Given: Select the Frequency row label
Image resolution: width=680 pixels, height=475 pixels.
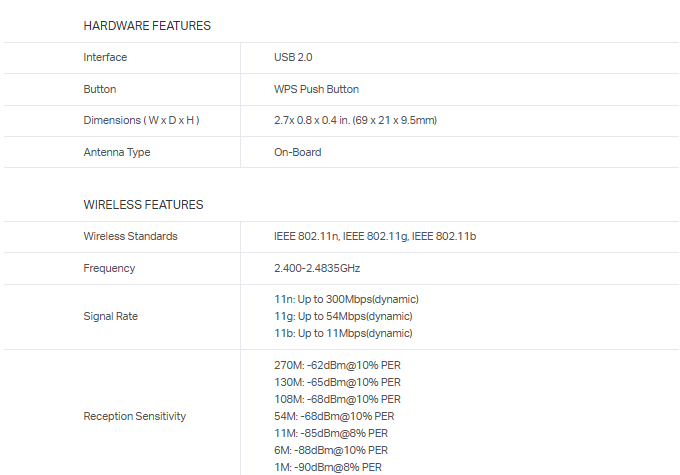Looking at the screenshot, I should (x=108, y=269).
